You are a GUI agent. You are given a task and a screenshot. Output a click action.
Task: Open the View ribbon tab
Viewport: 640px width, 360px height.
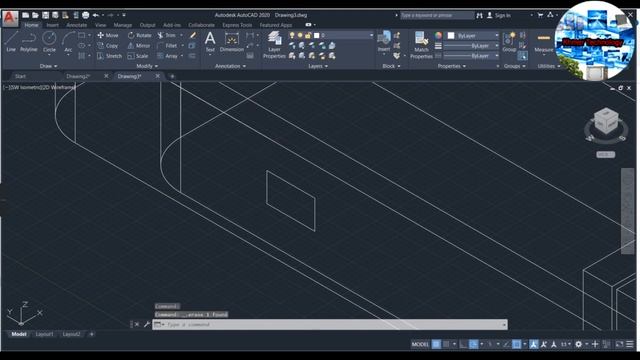point(100,25)
